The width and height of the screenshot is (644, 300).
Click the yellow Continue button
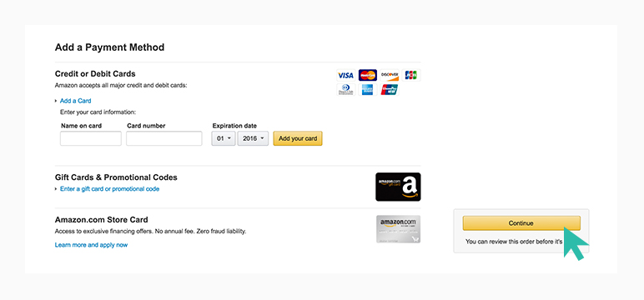[521, 223]
